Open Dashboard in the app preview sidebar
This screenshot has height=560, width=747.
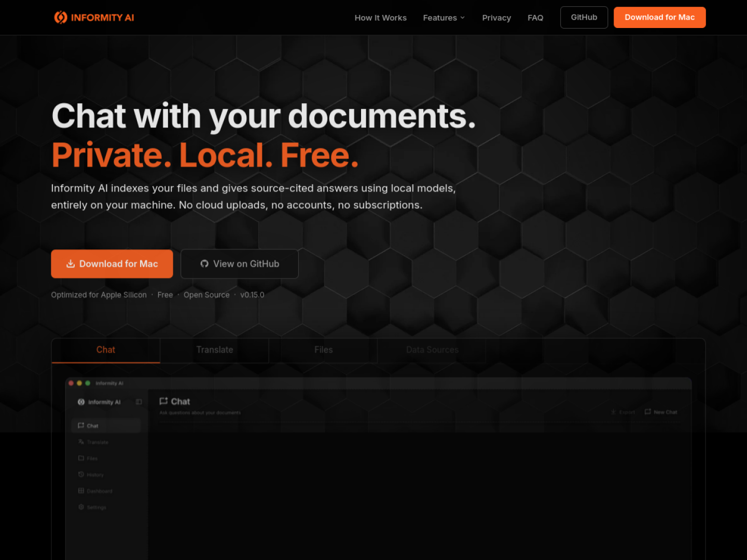(x=106, y=491)
